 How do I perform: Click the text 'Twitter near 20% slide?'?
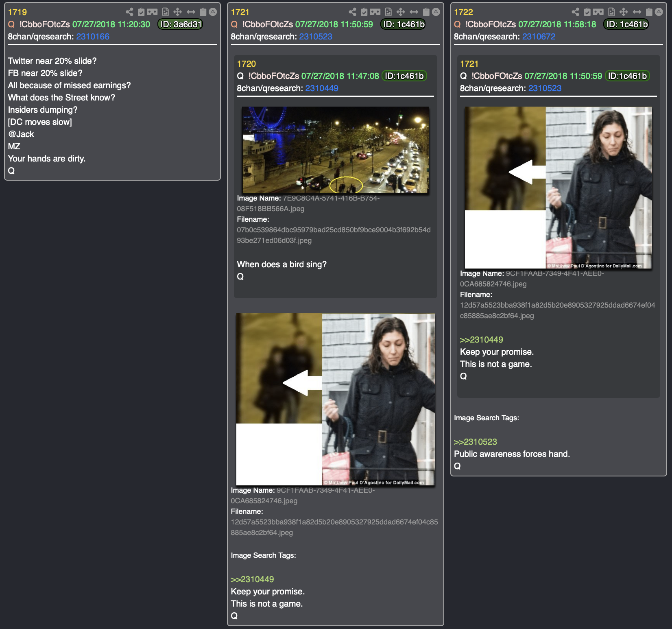pos(52,61)
